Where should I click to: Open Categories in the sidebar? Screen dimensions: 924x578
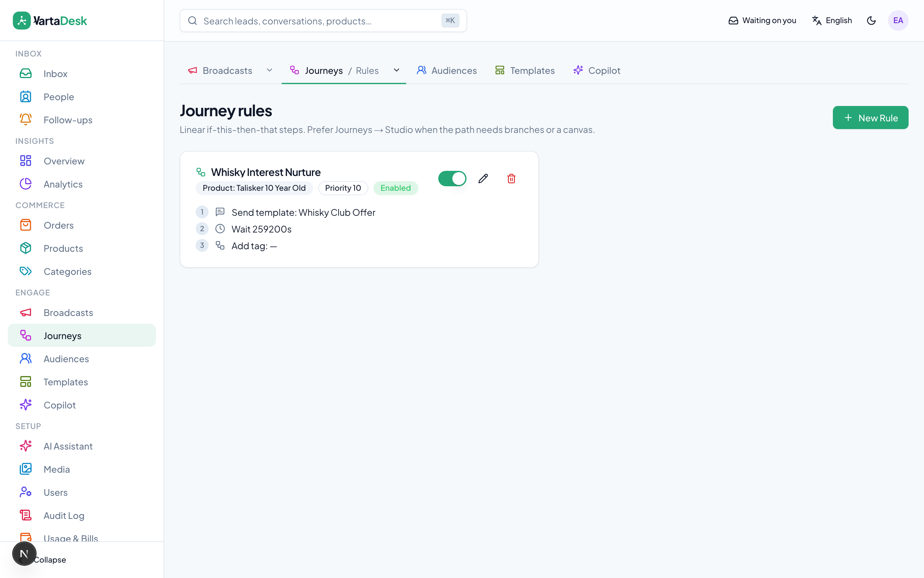click(x=82, y=271)
